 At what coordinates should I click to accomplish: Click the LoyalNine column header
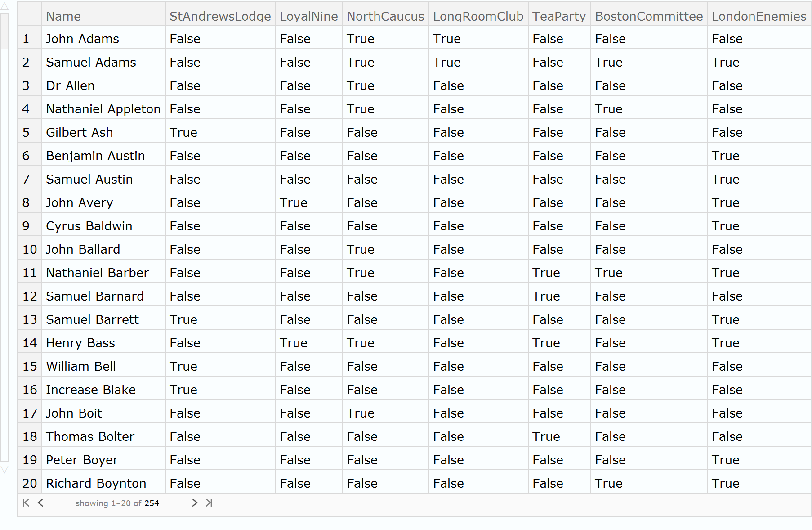coord(308,16)
